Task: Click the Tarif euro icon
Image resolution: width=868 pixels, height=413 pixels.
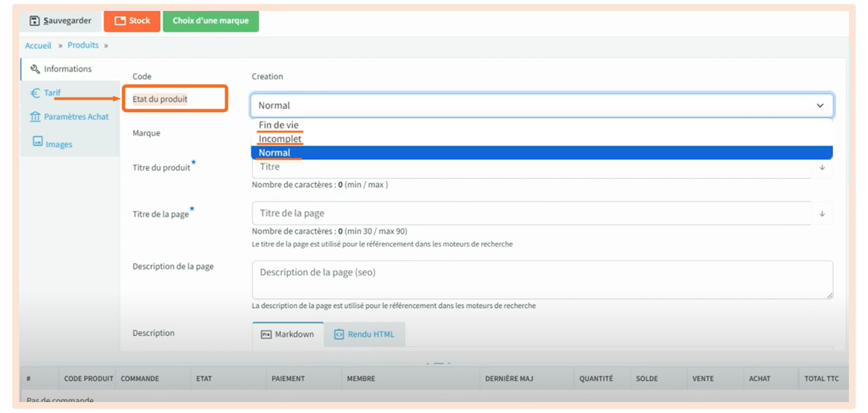Action: pyautogui.click(x=35, y=94)
